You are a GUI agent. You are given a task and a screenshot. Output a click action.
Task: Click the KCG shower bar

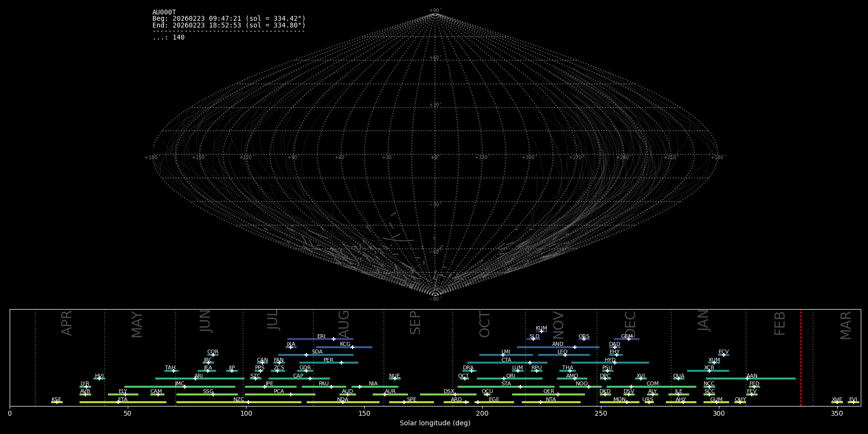click(x=344, y=347)
